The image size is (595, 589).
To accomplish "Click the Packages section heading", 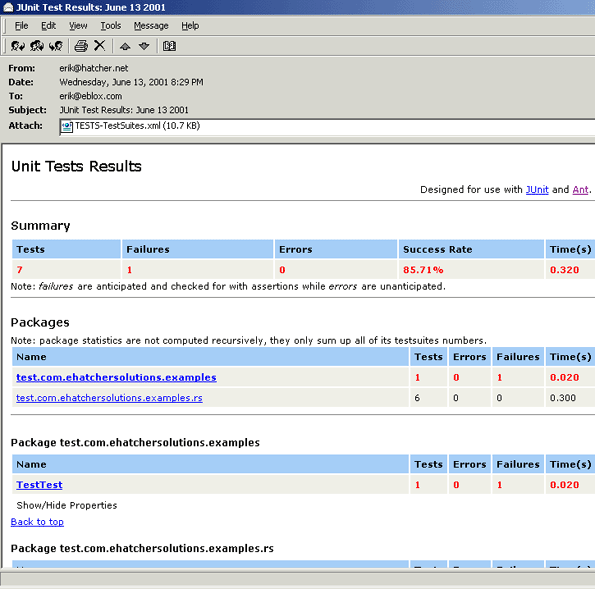I will click(x=40, y=323).
